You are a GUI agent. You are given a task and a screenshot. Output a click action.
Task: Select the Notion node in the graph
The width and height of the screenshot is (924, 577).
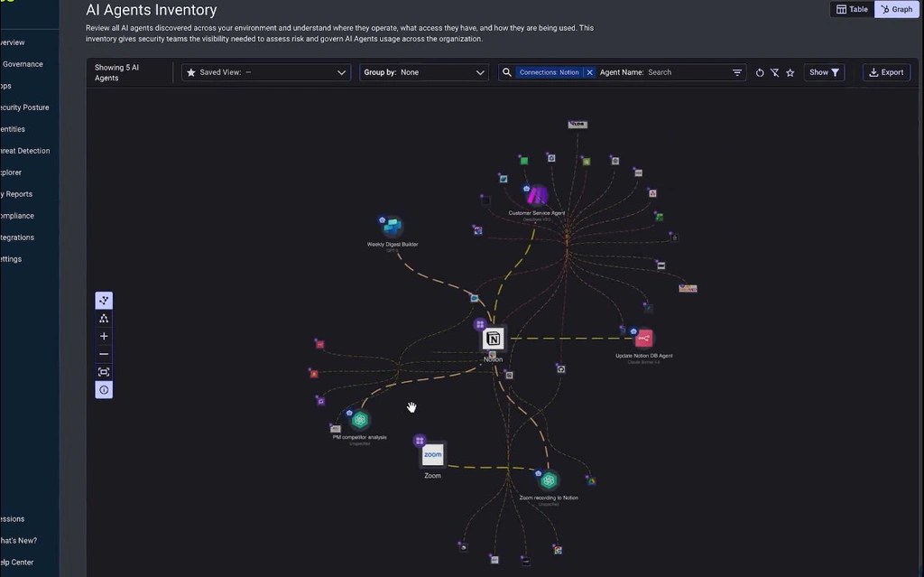coord(494,339)
